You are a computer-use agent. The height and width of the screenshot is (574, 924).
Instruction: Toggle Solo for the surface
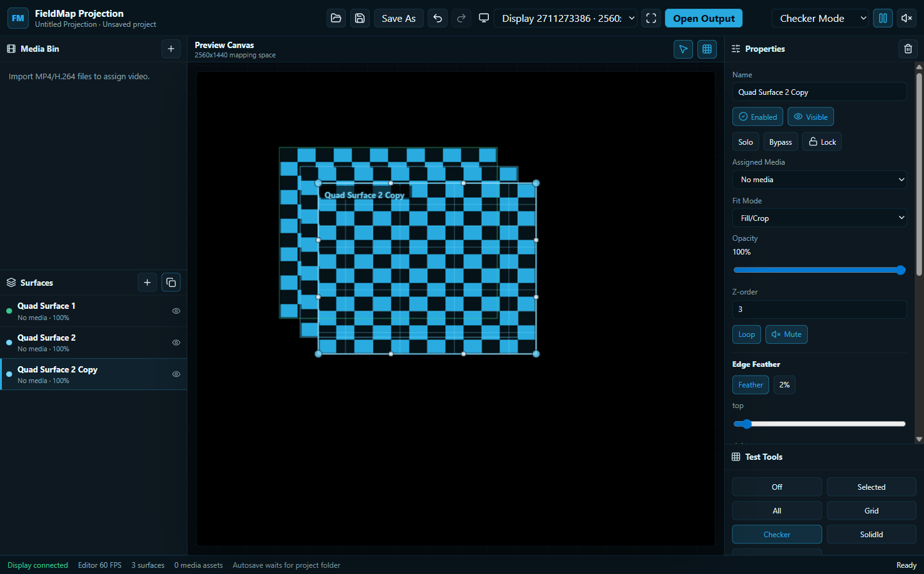745,142
